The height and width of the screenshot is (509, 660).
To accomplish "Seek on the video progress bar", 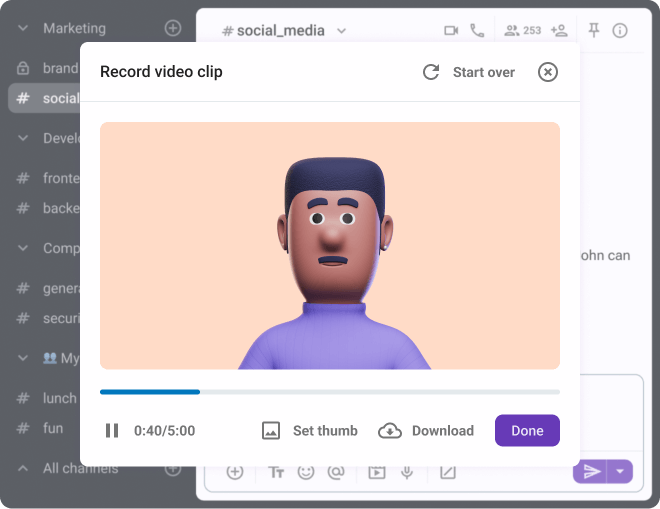I will click(x=330, y=392).
